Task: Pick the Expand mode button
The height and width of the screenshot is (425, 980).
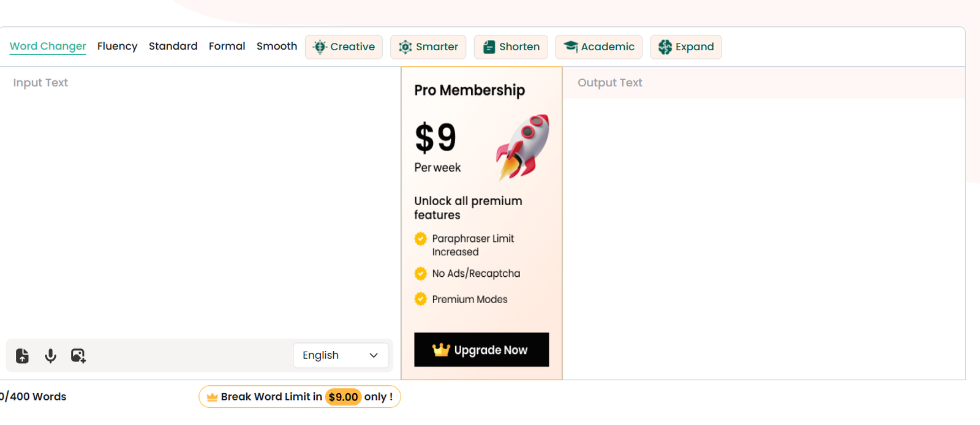Action: tap(685, 47)
